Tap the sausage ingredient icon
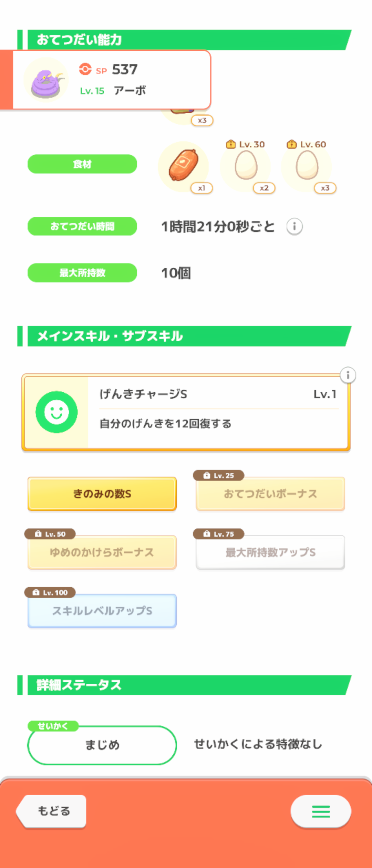 click(183, 166)
